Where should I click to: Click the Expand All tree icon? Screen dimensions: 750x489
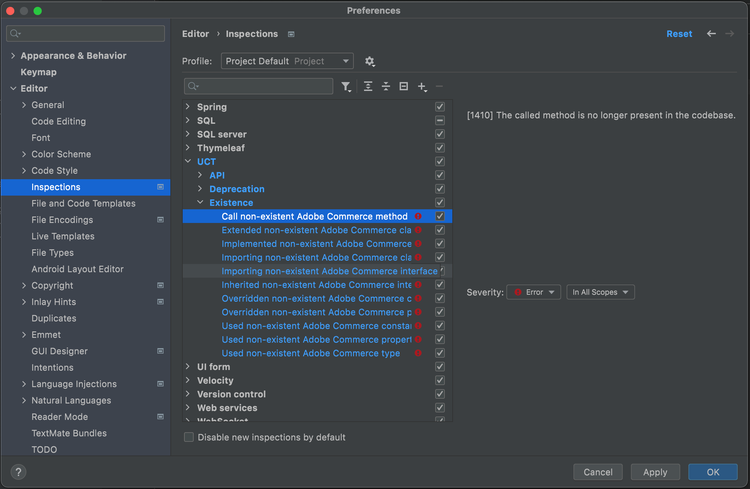tap(368, 87)
